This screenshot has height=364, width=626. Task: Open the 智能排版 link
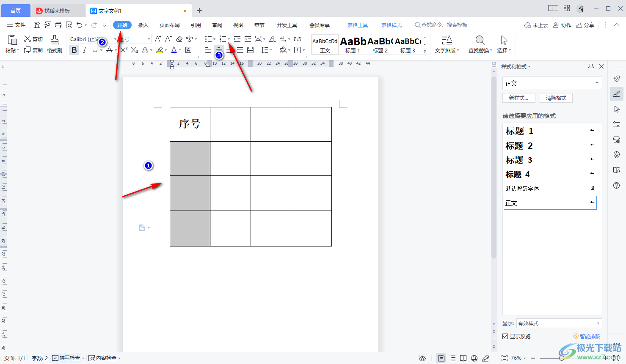tap(587, 336)
